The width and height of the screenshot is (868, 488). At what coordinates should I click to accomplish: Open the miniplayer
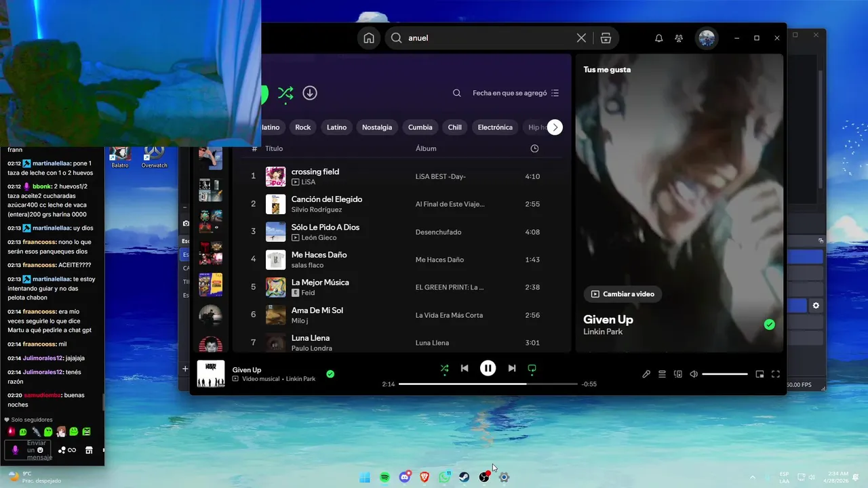[759, 373]
